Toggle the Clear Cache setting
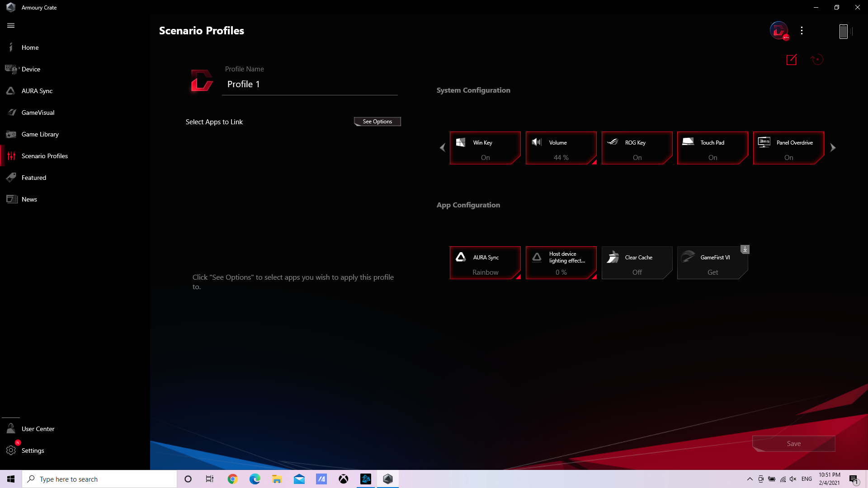 click(x=637, y=263)
